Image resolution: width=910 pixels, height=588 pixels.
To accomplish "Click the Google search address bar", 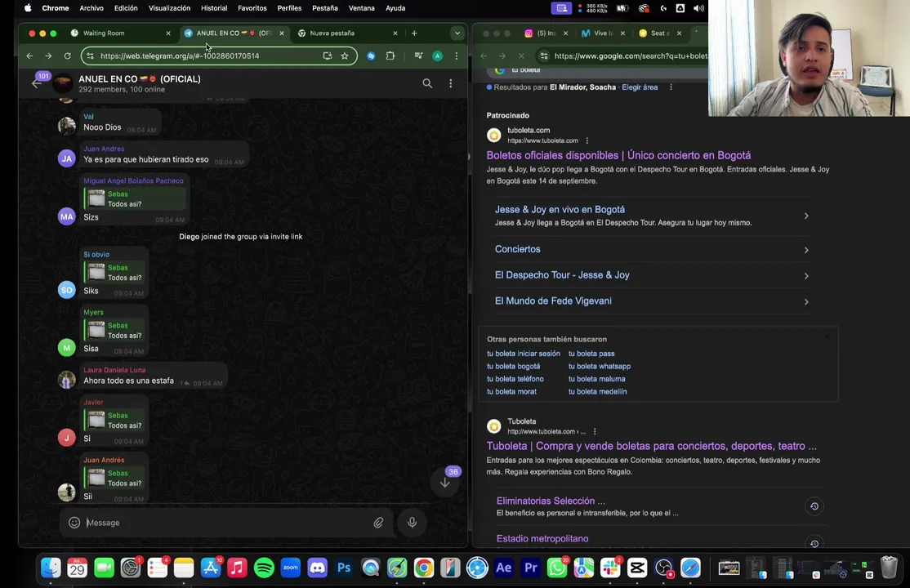I will 631,56.
